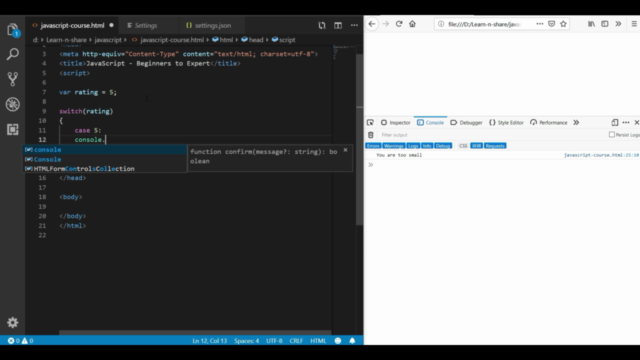This screenshot has height=360, width=640.
Task: Toggle the Warnings console filter
Action: pos(393,146)
